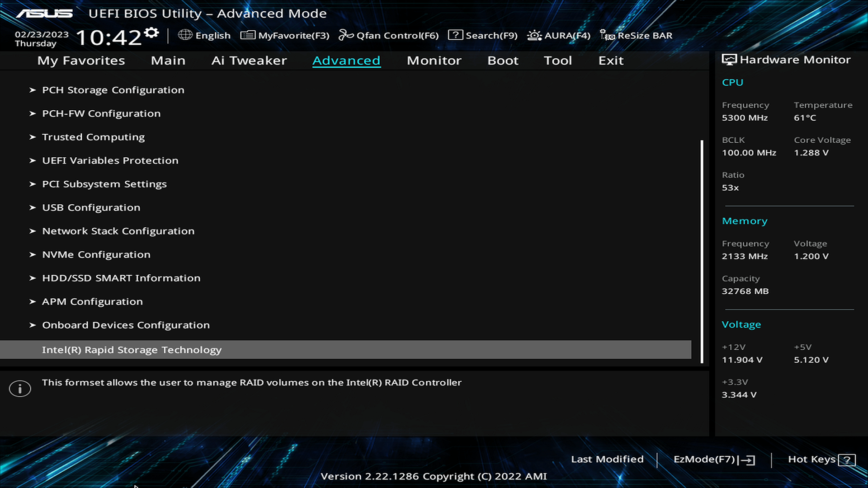
Task: Select Trusted Computing entry
Action: [x=93, y=136]
